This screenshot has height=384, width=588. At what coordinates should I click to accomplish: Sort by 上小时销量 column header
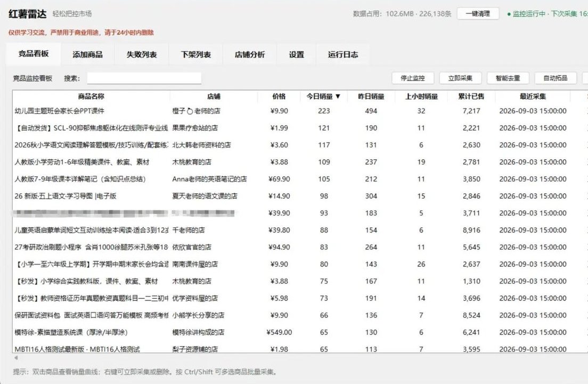coord(421,96)
